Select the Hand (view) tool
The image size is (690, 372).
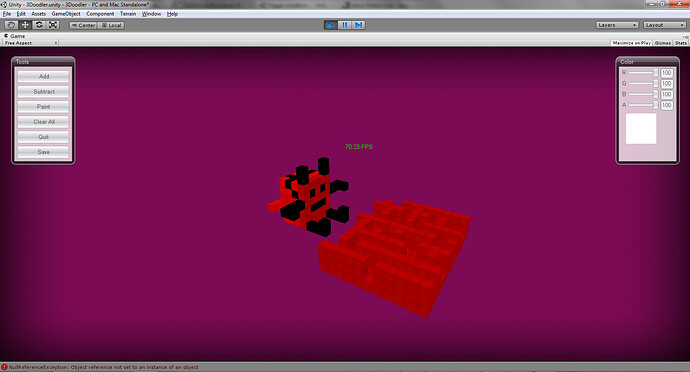[11, 25]
